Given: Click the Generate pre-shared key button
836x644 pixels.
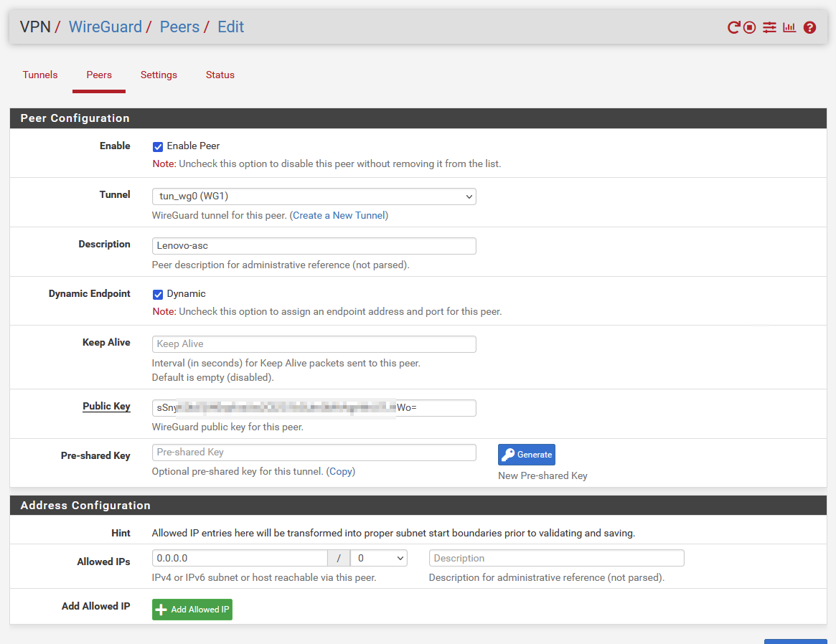Looking at the screenshot, I should click(526, 455).
